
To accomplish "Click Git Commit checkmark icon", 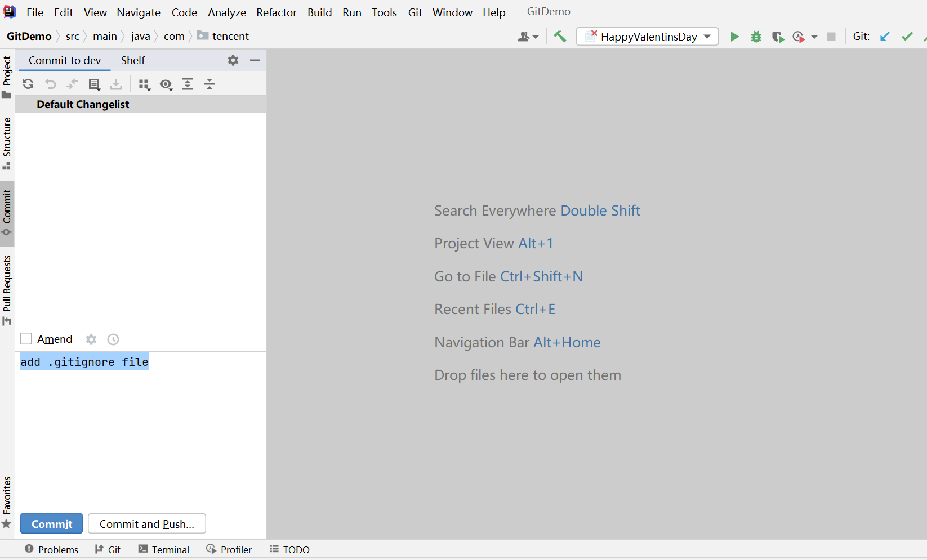I will point(907,37).
